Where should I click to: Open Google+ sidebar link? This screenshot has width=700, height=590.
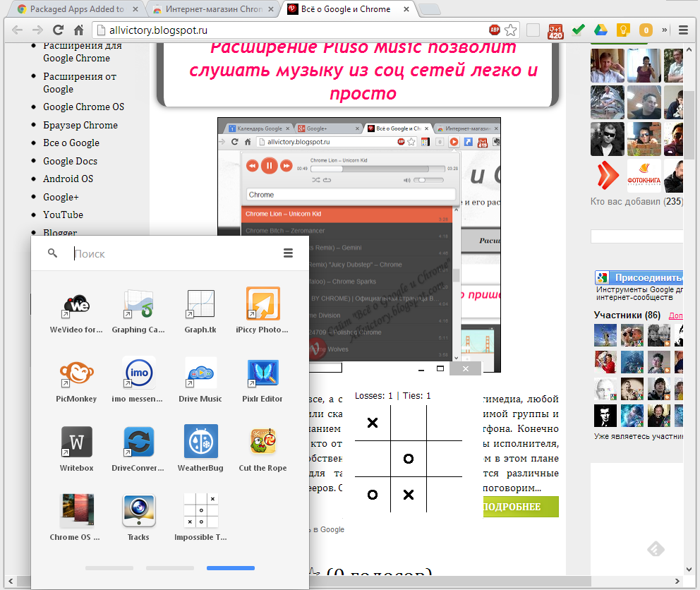(x=61, y=197)
